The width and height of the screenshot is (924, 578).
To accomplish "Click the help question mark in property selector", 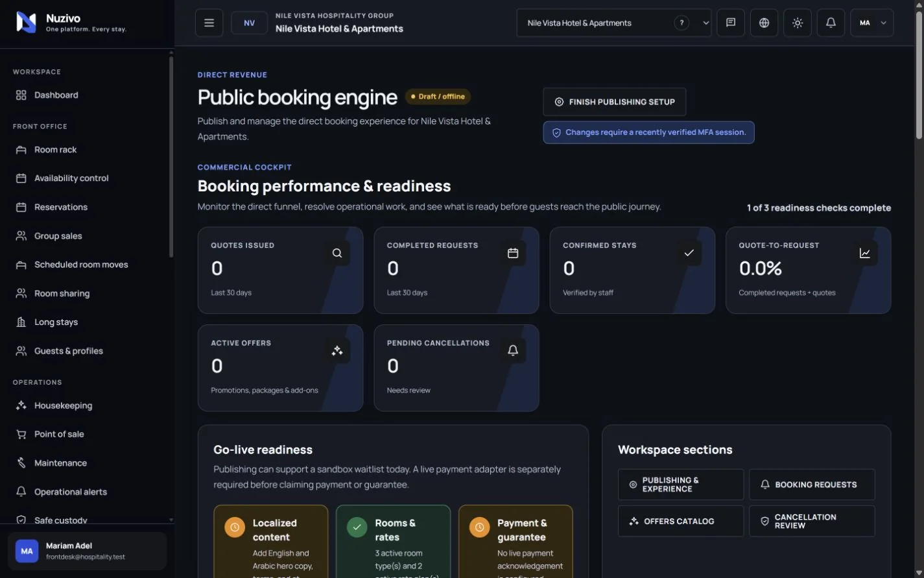I will [681, 23].
